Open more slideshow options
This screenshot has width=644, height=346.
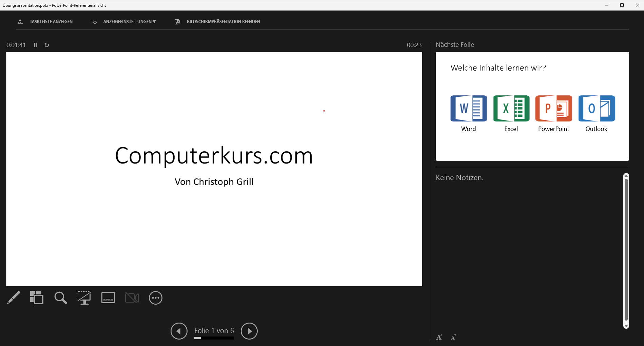(156, 298)
